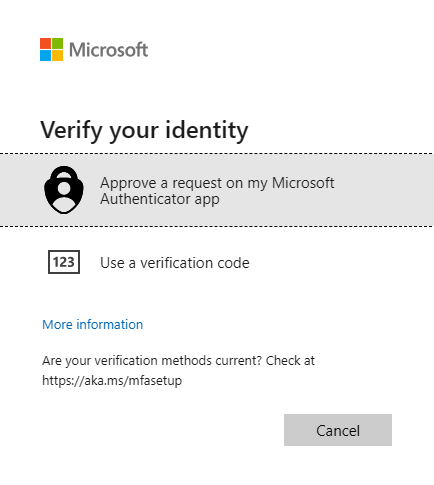
Task: Click the person silhouette inside Authenticator icon
Action: tap(64, 196)
